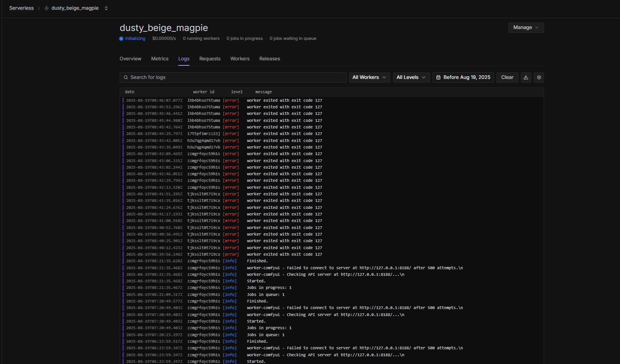Select error log at 08:41:51.295Z
Screen dimensions: 620x364
332,194
